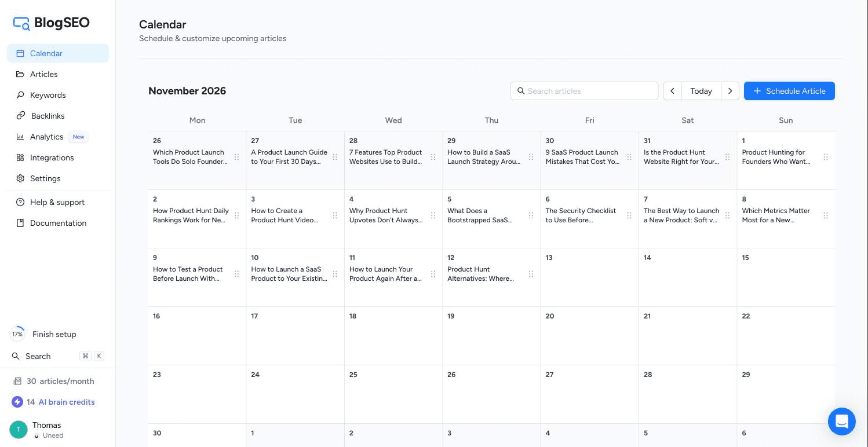This screenshot has width=868, height=447.
Task: Go to previous month with left chevron
Action: pos(672,91)
